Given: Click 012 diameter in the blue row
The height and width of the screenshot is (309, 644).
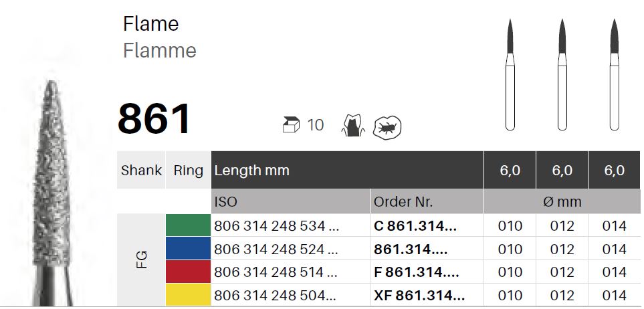Looking at the screenshot, I should (x=562, y=249).
